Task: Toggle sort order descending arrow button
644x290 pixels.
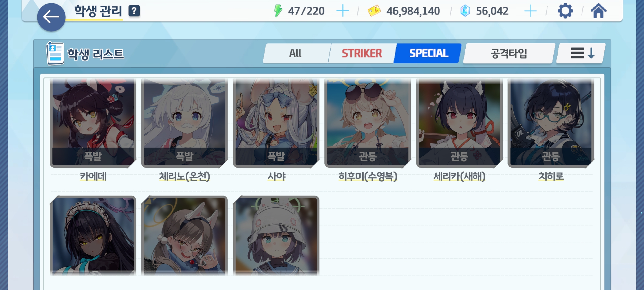Action: click(x=581, y=53)
